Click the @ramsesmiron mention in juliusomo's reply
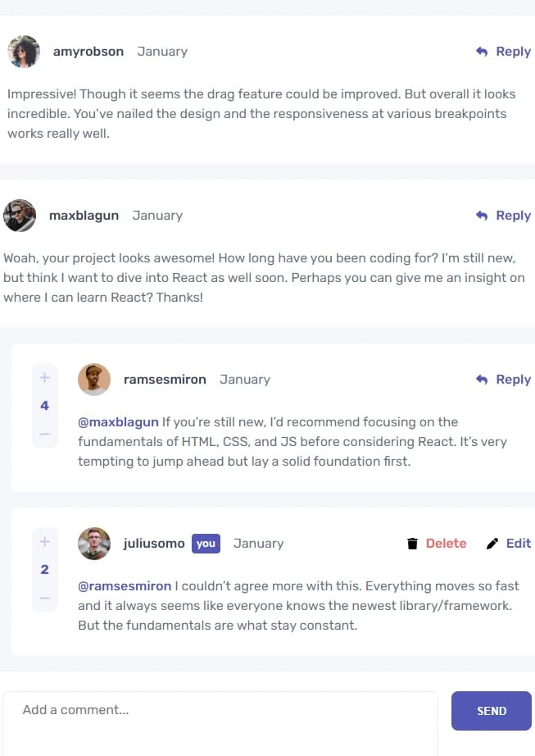 (125, 586)
